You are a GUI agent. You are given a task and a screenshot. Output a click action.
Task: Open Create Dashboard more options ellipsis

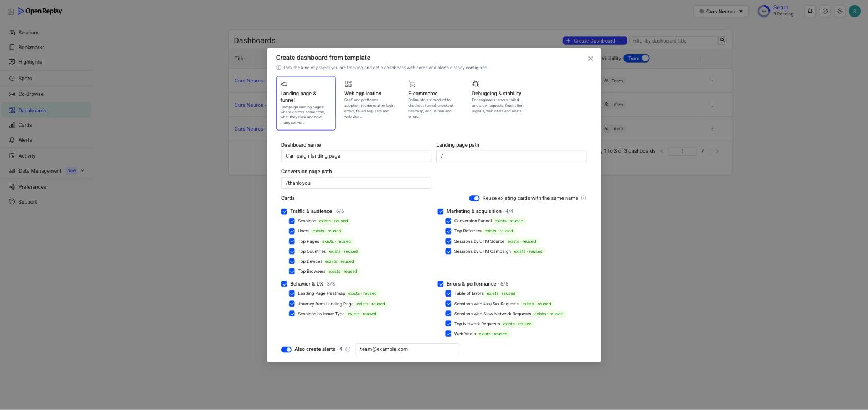tap(622, 41)
